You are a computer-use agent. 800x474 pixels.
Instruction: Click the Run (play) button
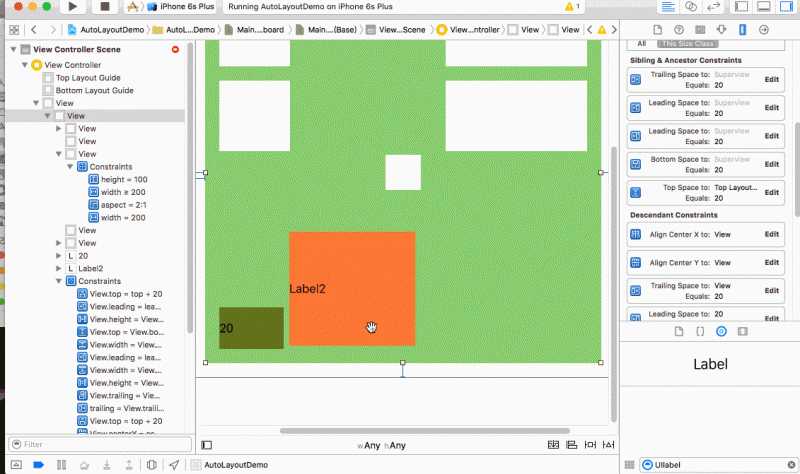[x=74, y=6]
